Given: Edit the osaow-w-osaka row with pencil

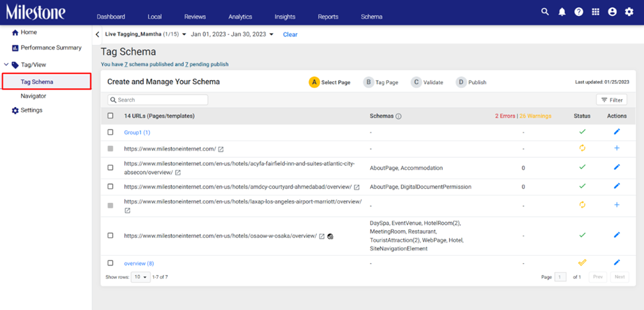Looking at the screenshot, I should pos(616,235).
